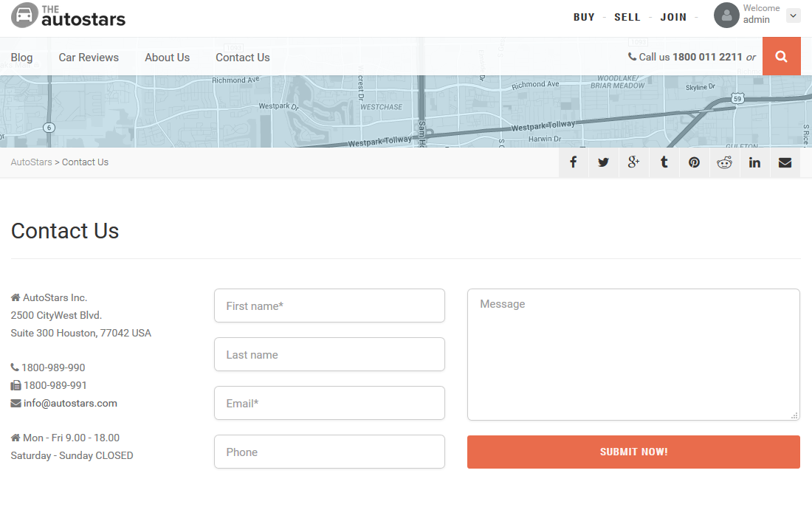812x521 pixels.
Task: Expand the admin account dropdown arrow
Action: click(x=793, y=15)
